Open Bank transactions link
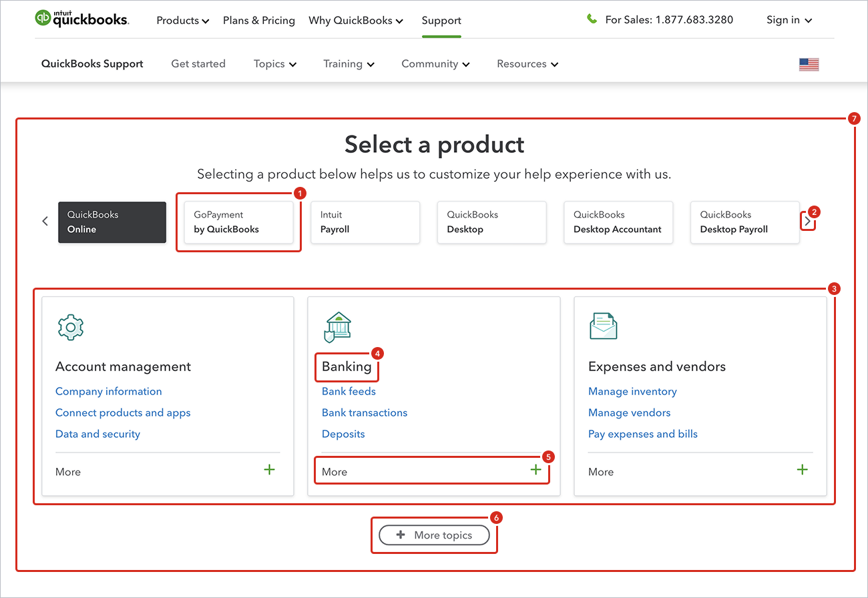 (x=365, y=413)
